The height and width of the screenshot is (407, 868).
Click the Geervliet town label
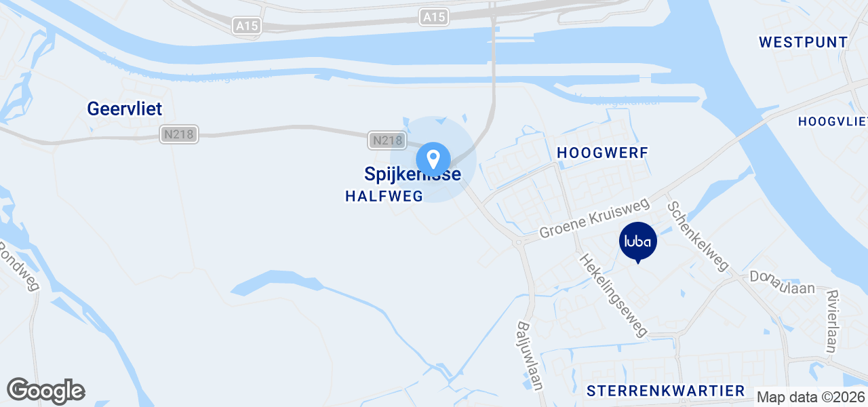pos(125,109)
